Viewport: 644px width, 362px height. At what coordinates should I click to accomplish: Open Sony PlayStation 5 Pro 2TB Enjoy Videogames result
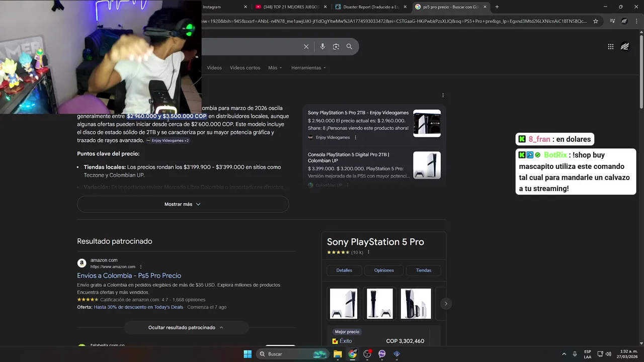click(x=358, y=113)
